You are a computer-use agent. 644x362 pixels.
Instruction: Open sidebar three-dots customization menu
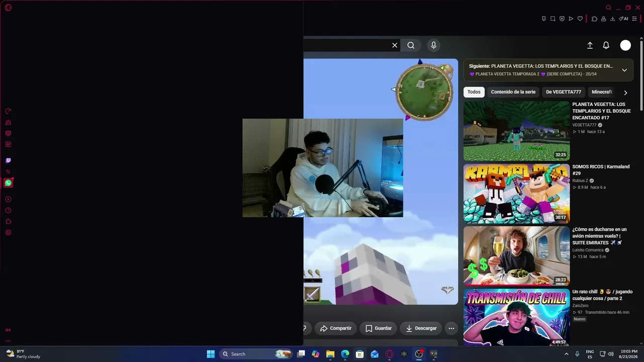[x=8, y=341]
